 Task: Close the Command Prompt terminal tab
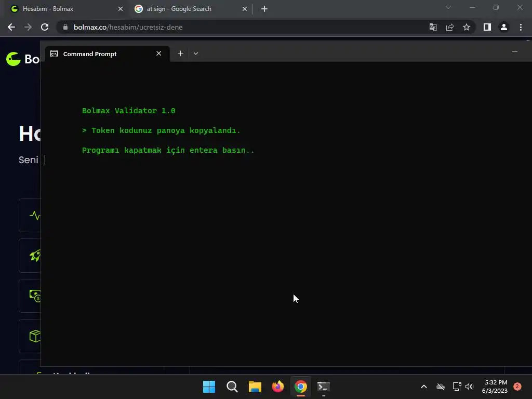(158, 54)
